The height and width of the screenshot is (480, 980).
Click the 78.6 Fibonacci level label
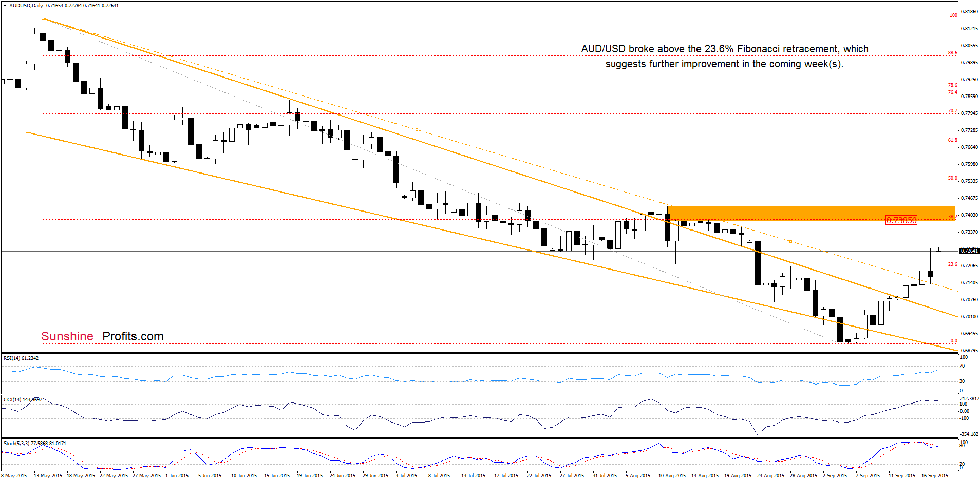click(x=953, y=85)
